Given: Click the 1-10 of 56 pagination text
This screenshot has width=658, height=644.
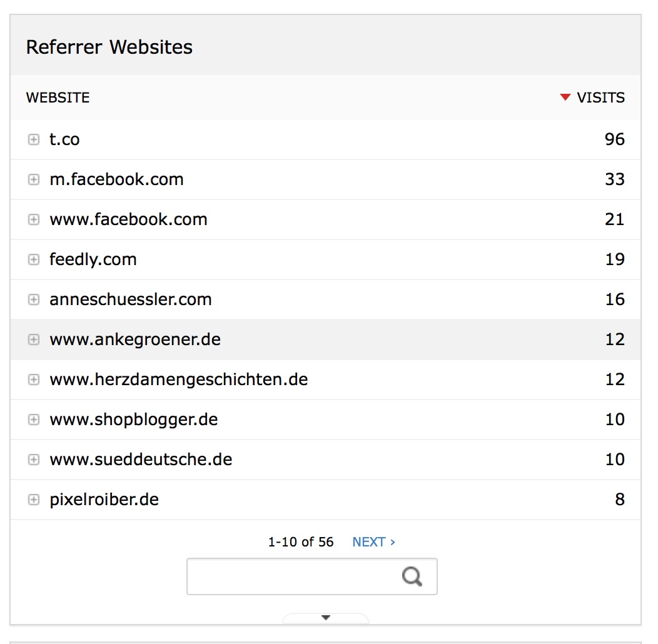Looking at the screenshot, I should click(x=301, y=542).
